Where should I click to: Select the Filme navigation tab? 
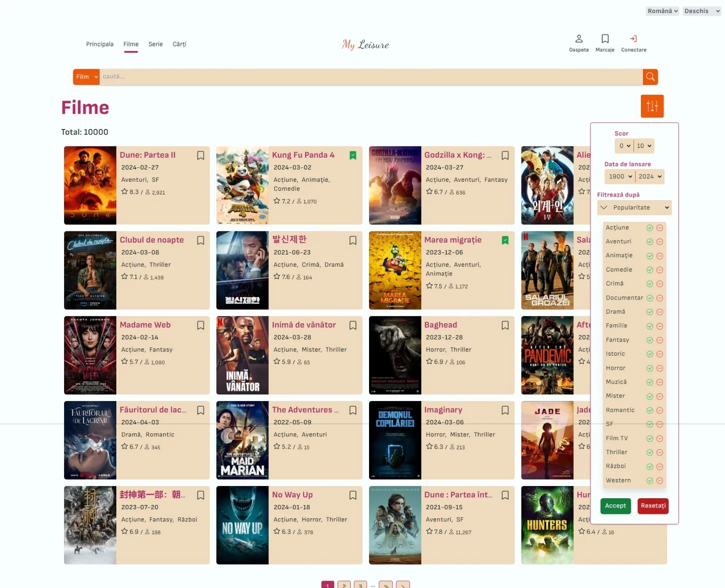pyautogui.click(x=131, y=44)
